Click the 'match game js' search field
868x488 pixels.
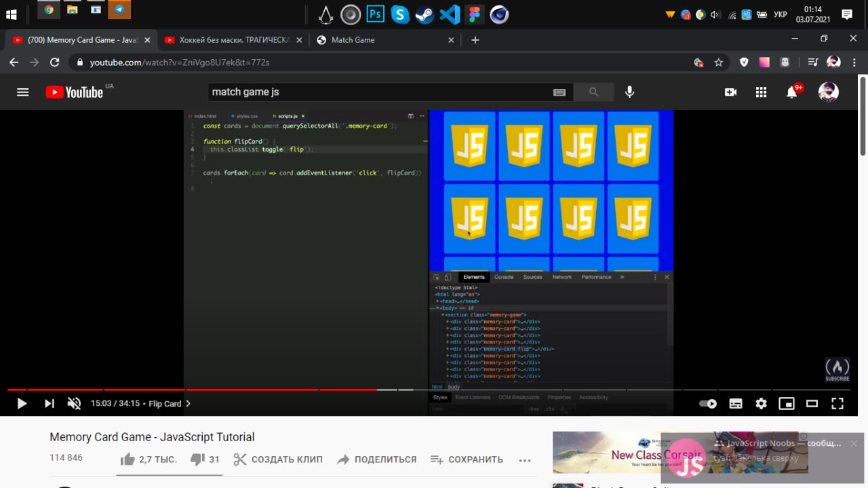[380, 92]
